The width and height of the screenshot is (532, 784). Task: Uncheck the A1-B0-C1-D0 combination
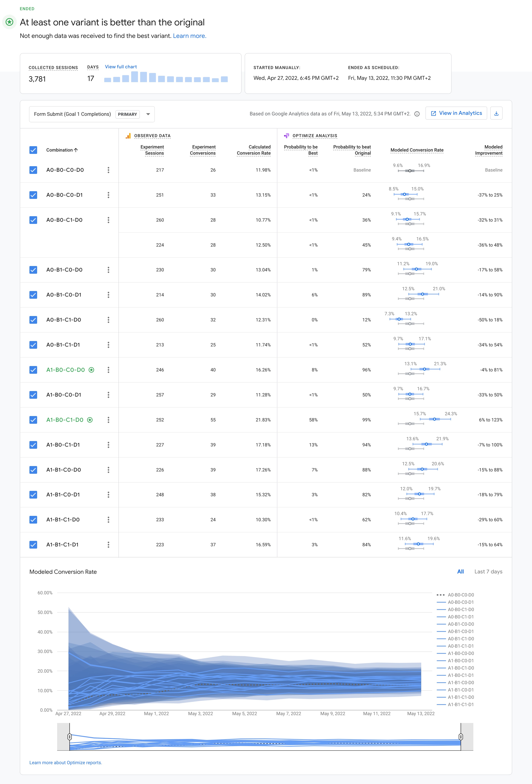[33, 420]
